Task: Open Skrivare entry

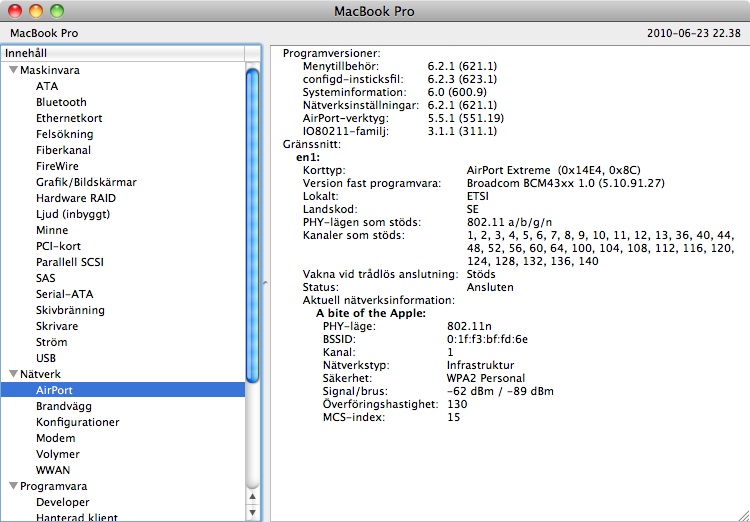Action: point(57,326)
